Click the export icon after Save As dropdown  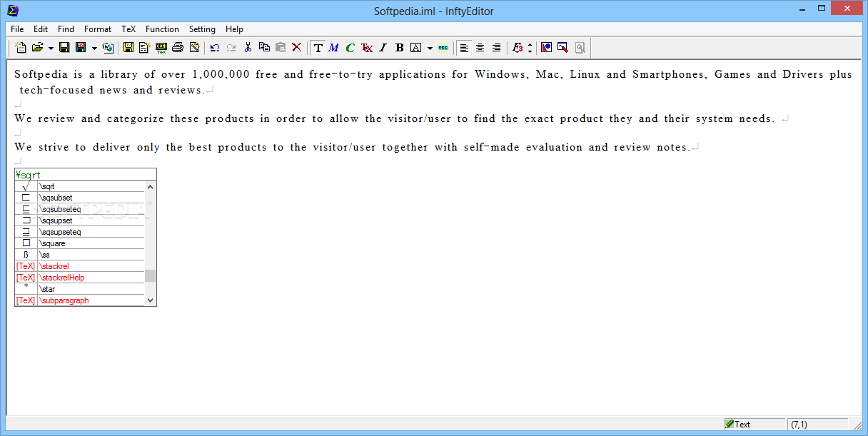(108, 48)
